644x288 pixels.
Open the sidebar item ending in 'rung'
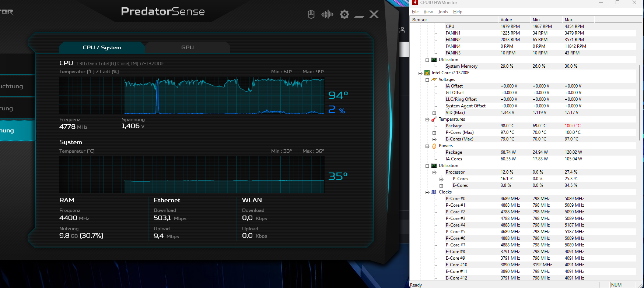[x=17, y=109]
